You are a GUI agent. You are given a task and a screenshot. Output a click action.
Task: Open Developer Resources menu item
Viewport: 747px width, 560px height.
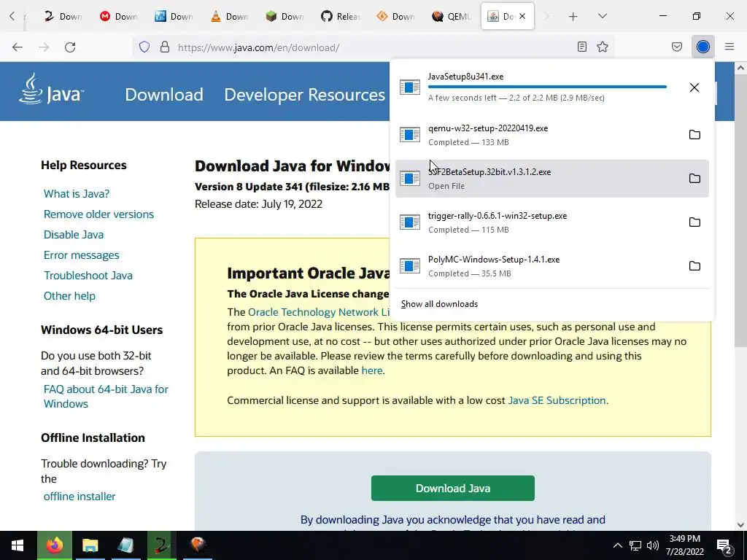click(304, 95)
